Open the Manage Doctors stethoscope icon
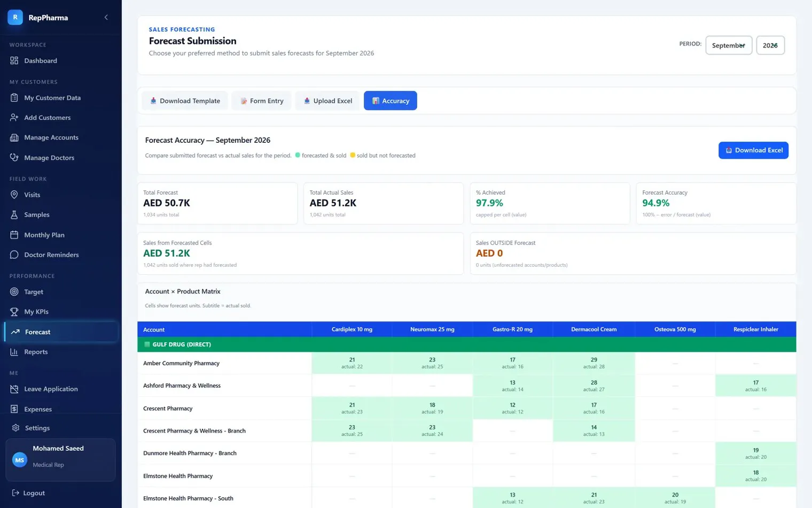Screen dimensions: 812x508 tap(14, 157)
